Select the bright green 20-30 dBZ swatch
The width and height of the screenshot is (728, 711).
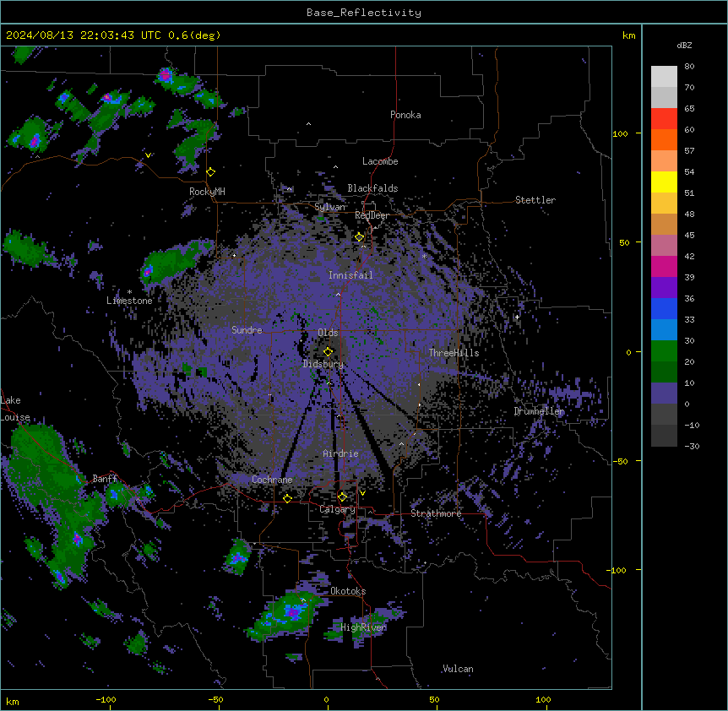tap(664, 351)
